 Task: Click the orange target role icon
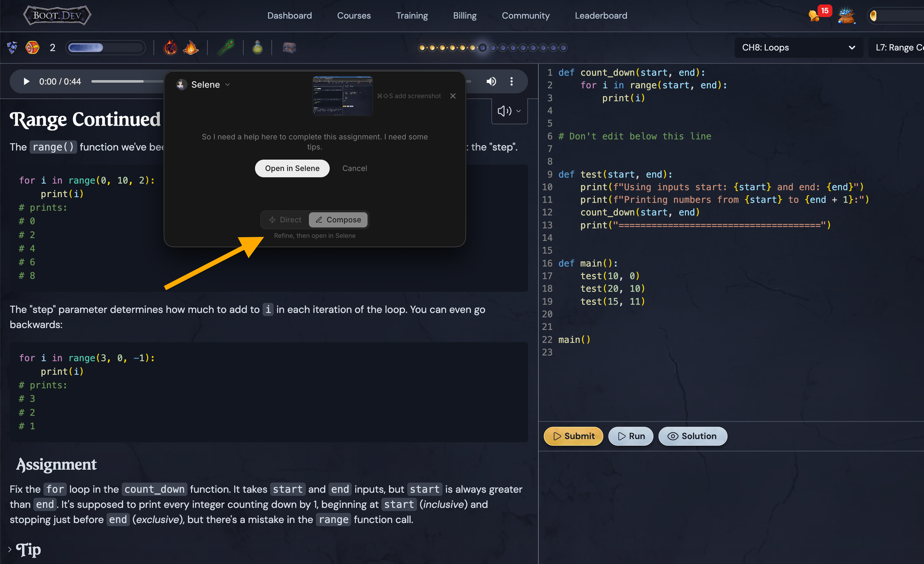click(32, 47)
